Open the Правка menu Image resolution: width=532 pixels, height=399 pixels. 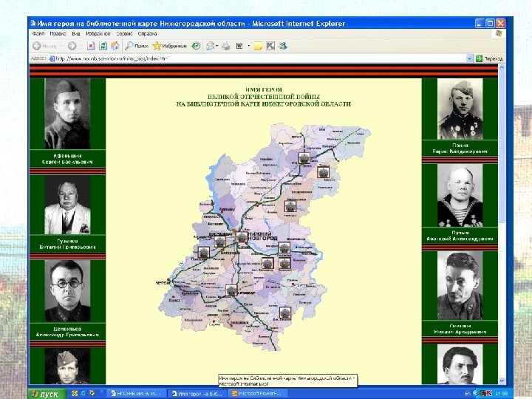[x=58, y=33]
